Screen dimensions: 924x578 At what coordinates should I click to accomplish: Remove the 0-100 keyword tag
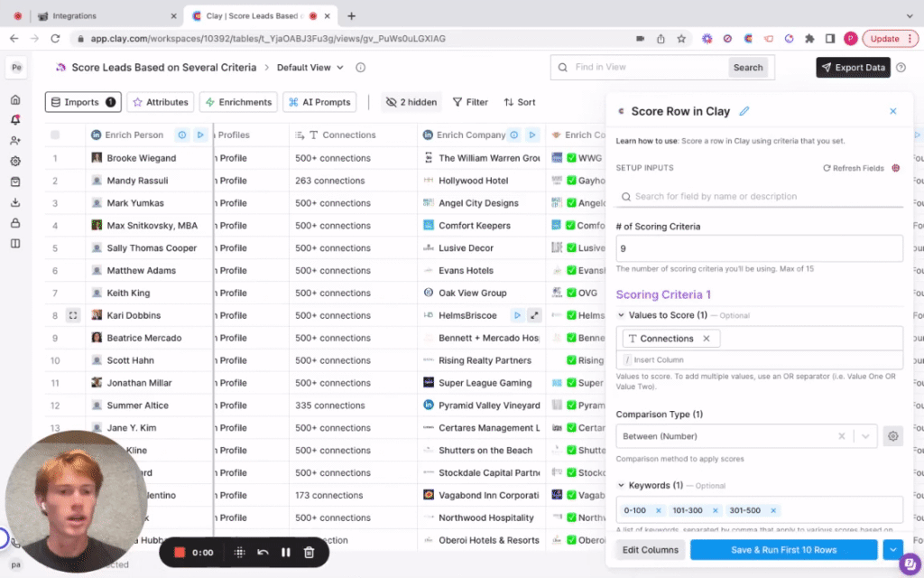(x=658, y=510)
